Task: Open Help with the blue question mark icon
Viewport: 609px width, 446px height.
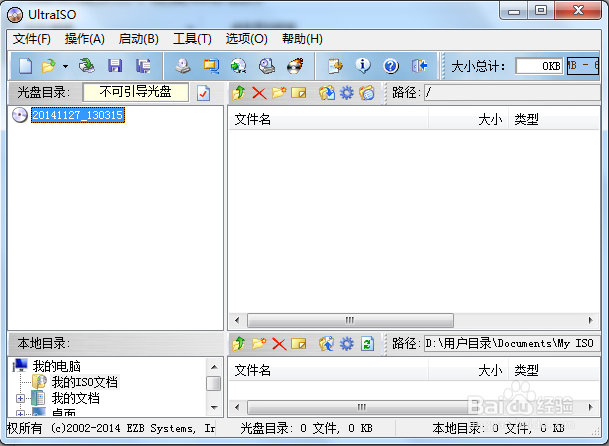Action: click(391, 66)
